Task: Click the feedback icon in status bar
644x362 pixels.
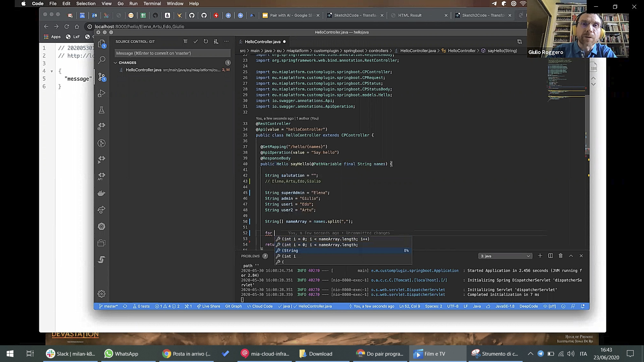Action: coord(573,306)
